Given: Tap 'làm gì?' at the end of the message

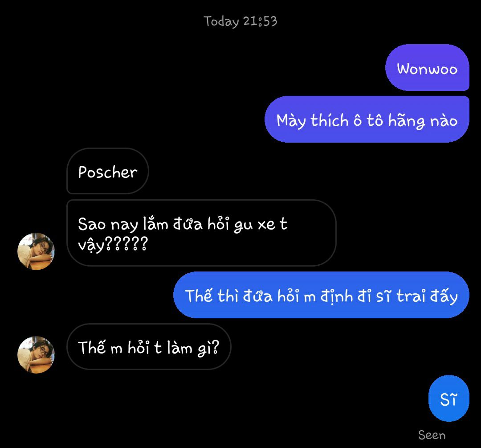Looking at the screenshot, I should click(193, 348).
